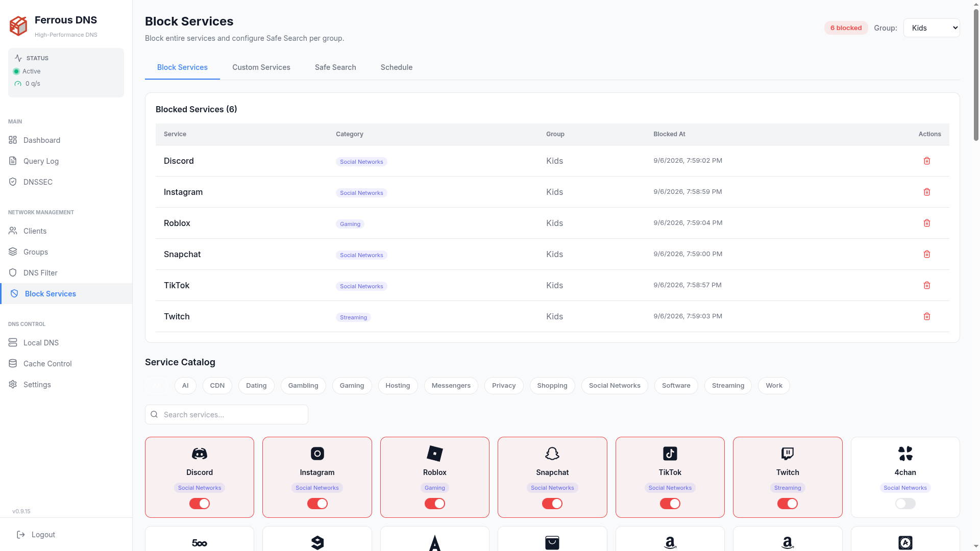Remove Instagram from blocked services
The height and width of the screenshot is (551, 980).
click(x=927, y=192)
